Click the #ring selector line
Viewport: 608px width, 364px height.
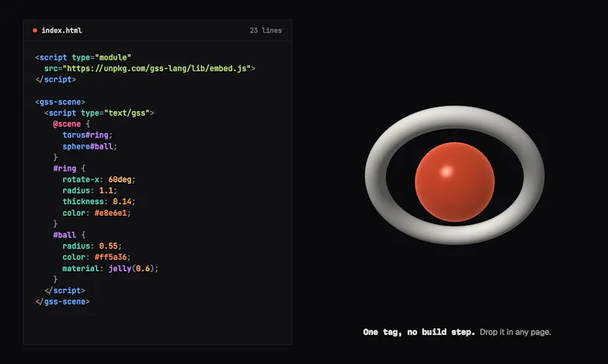click(69, 169)
